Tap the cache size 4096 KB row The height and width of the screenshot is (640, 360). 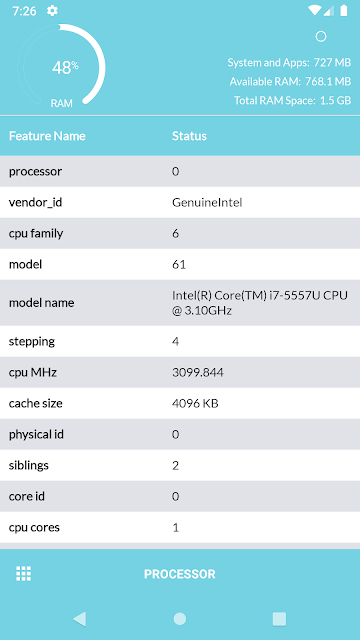pos(180,403)
